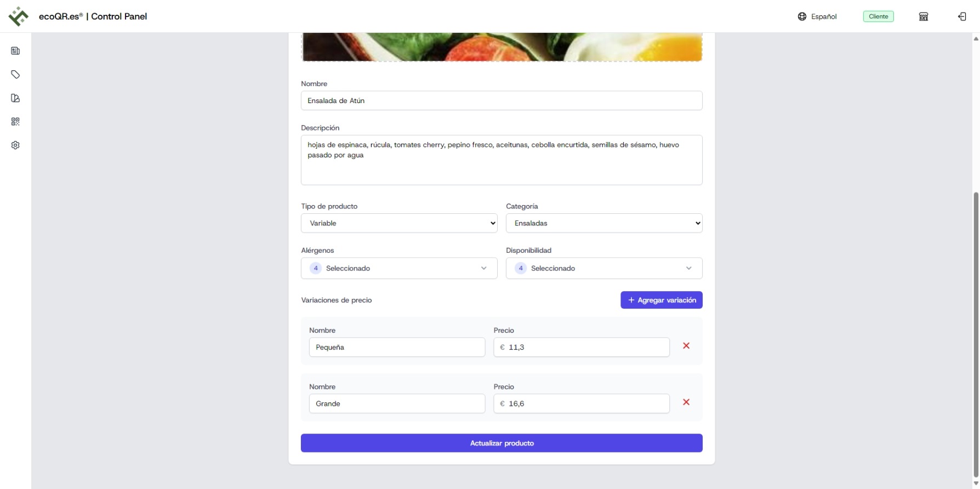Click the Cliente badge
Screen dimensions: 980x489
[x=879, y=16]
